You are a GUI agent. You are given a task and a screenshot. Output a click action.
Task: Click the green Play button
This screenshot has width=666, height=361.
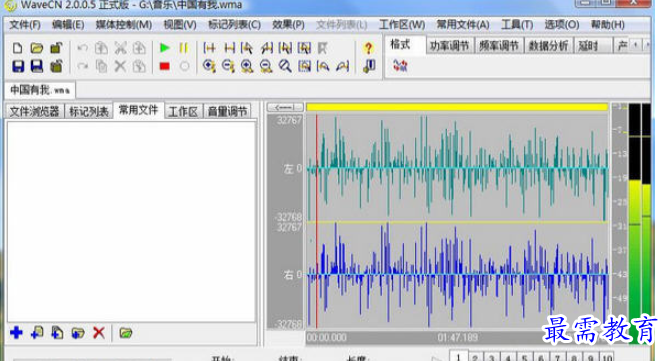[x=165, y=48]
